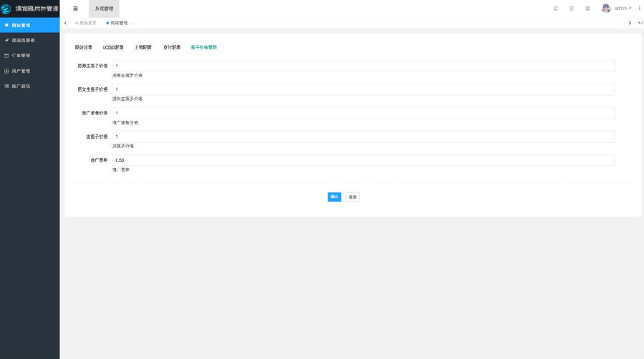This screenshot has height=359, width=644.
Task: Switch to the LOGO配置 tab
Action: coord(113,47)
